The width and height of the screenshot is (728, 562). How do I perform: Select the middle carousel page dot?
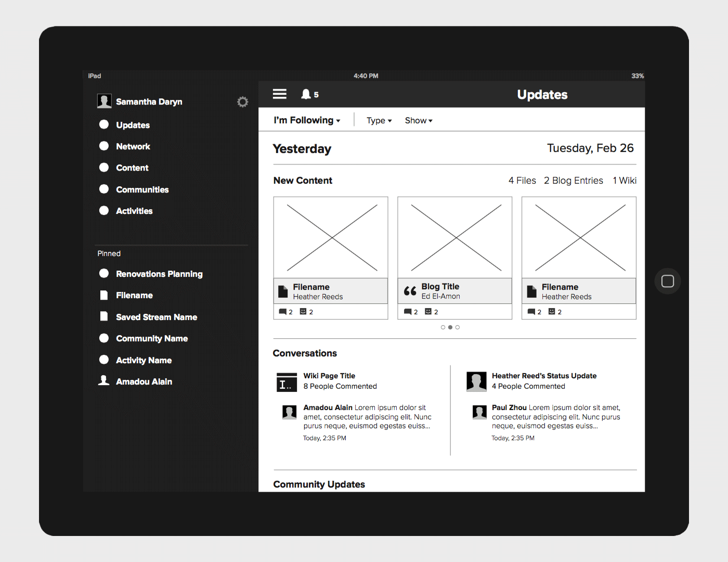[x=450, y=327]
